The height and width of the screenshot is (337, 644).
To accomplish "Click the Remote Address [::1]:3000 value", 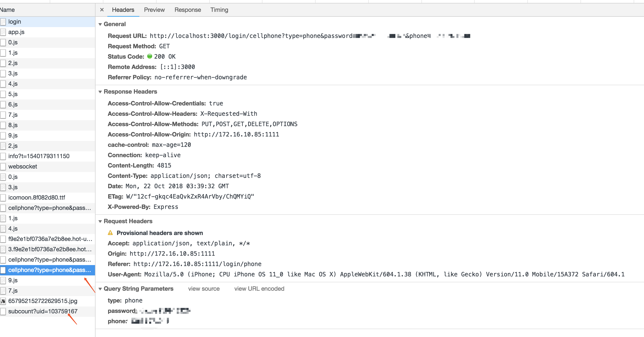I will [177, 67].
